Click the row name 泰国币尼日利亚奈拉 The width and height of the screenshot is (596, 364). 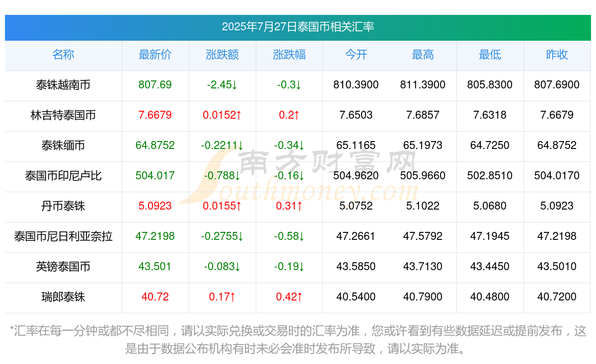pos(63,236)
